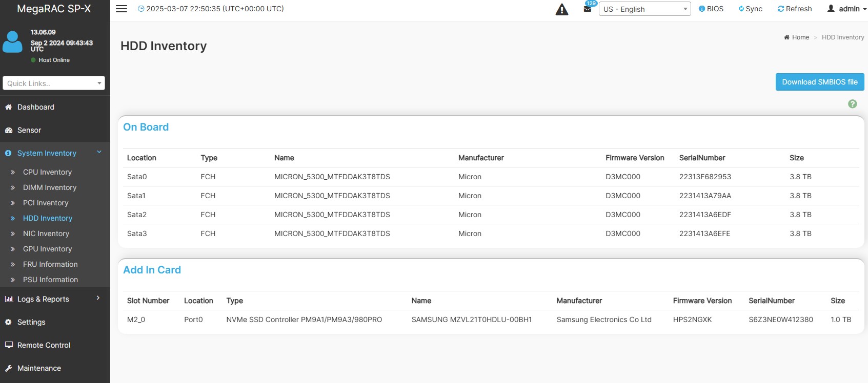Click the BIOS info icon
This screenshot has height=383, width=868.
coord(702,9)
